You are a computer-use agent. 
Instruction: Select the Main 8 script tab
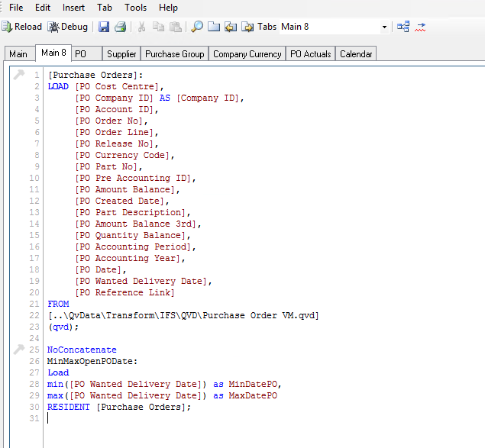(x=53, y=53)
